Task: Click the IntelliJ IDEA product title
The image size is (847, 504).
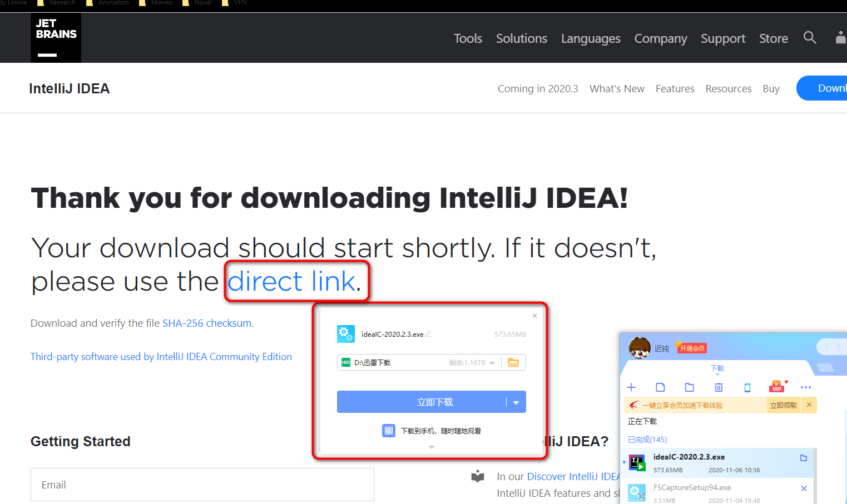Action: (70, 88)
